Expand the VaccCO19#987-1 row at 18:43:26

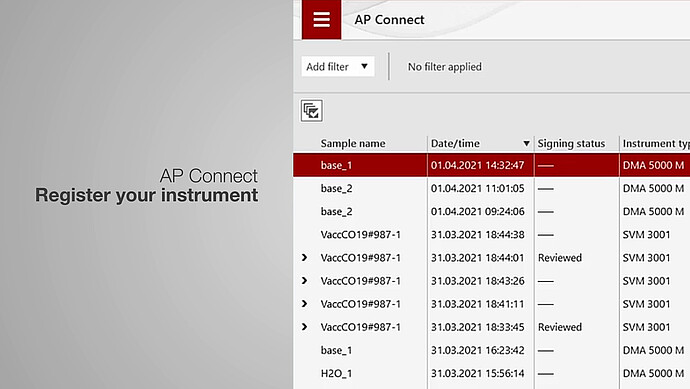click(304, 281)
